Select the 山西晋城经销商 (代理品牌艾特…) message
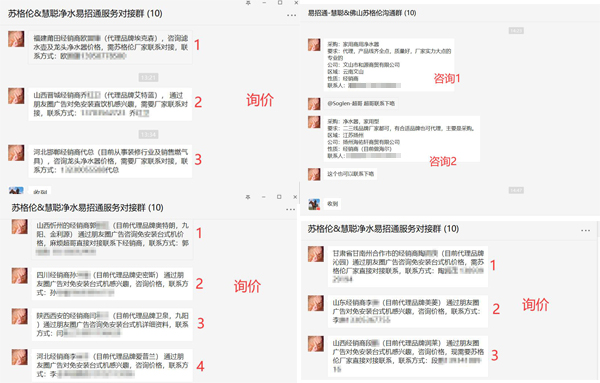The width and height of the screenshot is (600, 383). click(110, 104)
